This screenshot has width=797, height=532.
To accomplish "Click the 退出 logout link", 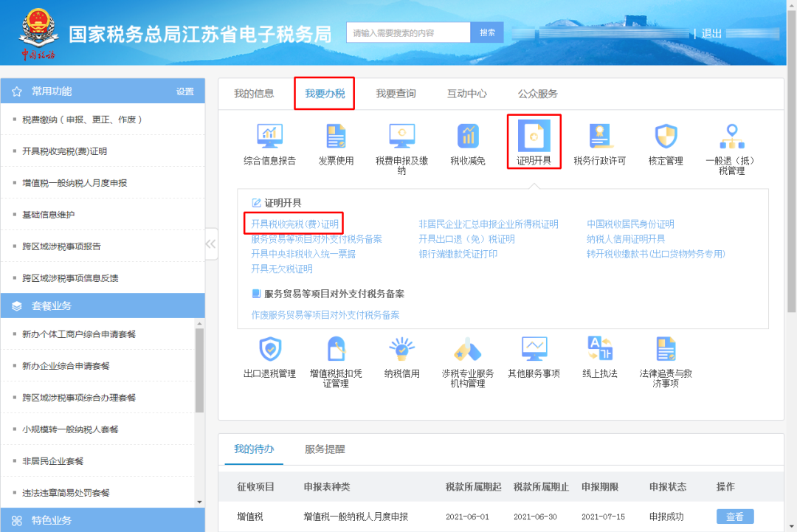I will (711, 33).
